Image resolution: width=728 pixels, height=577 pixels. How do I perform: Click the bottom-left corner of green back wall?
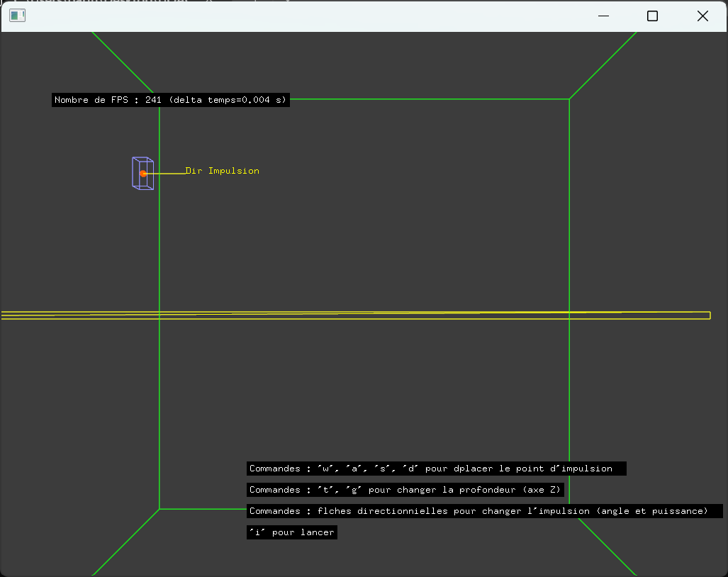159,509
